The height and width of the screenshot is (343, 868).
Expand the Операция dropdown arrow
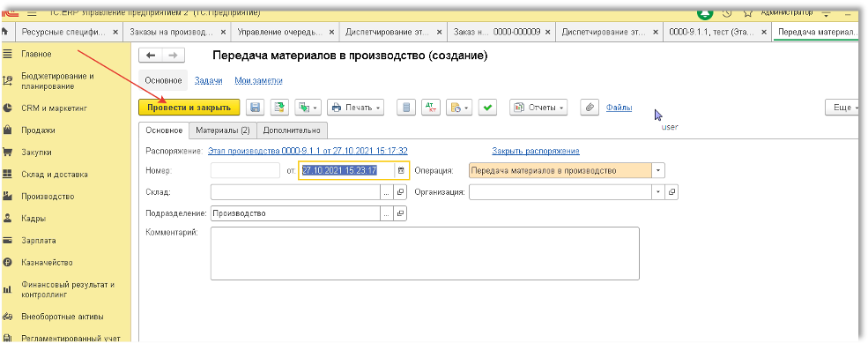click(658, 171)
